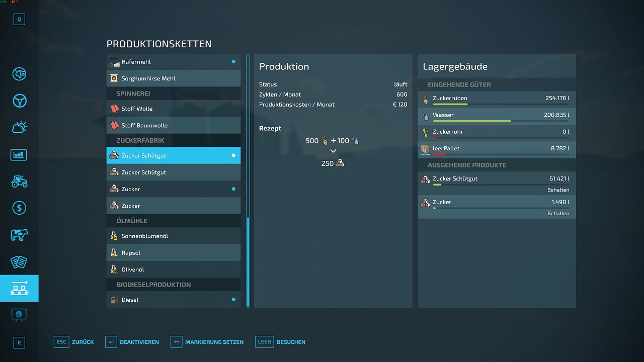Toggle the status dot on the Zucker row
644x362 pixels.
pyautogui.click(x=233, y=189)
